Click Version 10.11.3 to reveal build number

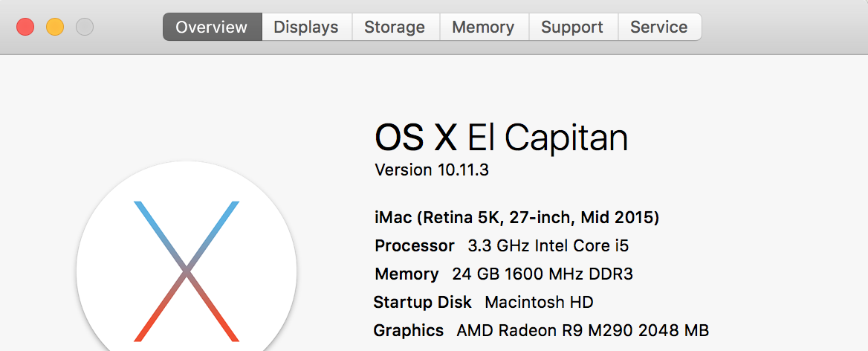tap(432, 170)
